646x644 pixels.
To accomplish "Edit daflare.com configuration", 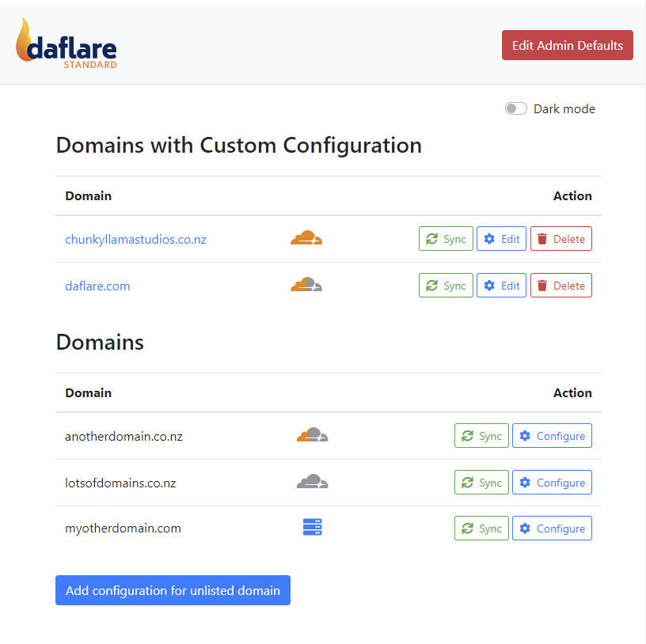I will click(x=501, y=286).
